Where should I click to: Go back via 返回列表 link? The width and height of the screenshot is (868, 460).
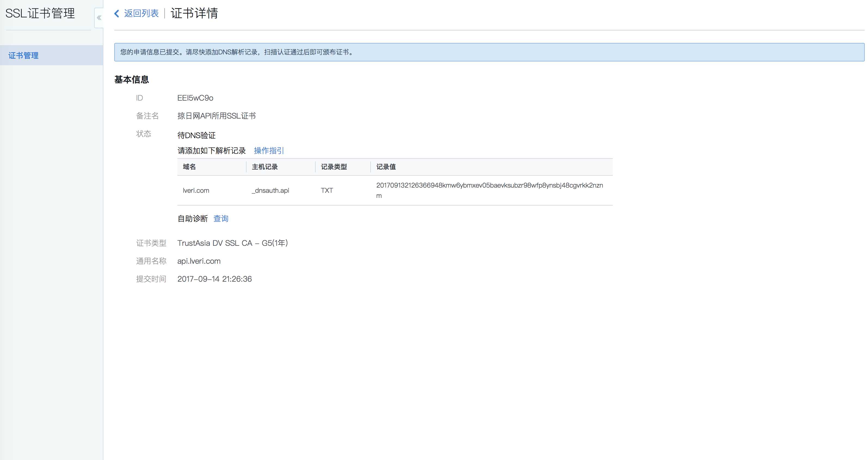pos(141,14)
